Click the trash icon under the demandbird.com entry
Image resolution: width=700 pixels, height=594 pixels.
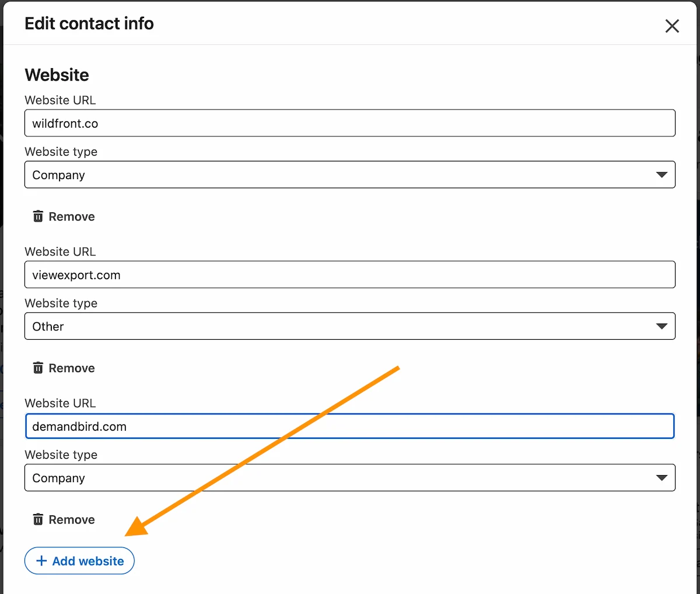pos(38,519)
